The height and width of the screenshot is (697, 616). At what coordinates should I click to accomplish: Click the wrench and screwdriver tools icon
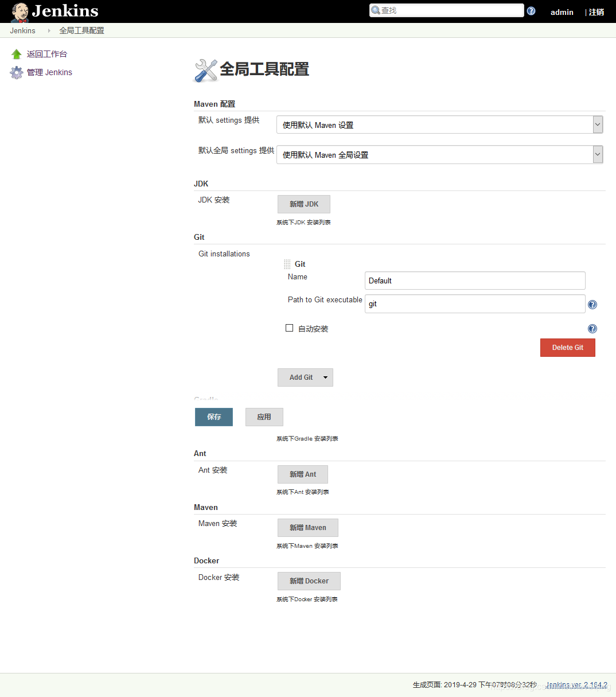click(x=205, y=70)
